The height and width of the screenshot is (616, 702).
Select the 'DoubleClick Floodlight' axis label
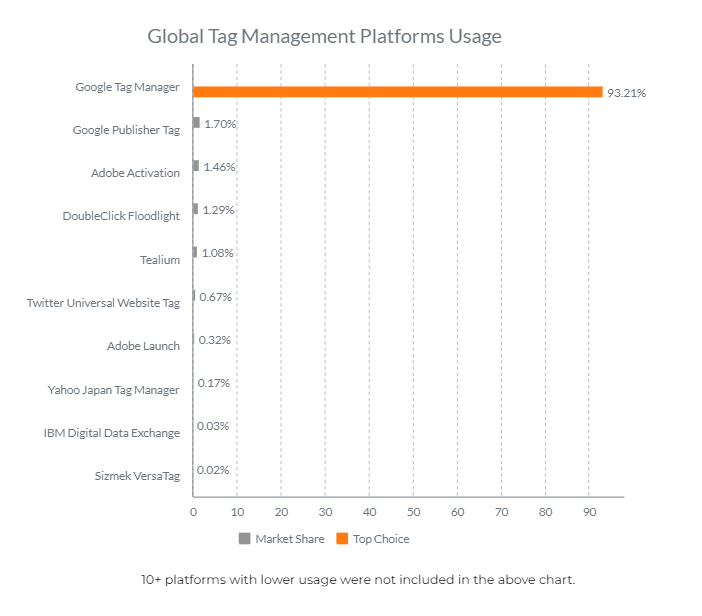pyautogui.click(x=121, y=216)
